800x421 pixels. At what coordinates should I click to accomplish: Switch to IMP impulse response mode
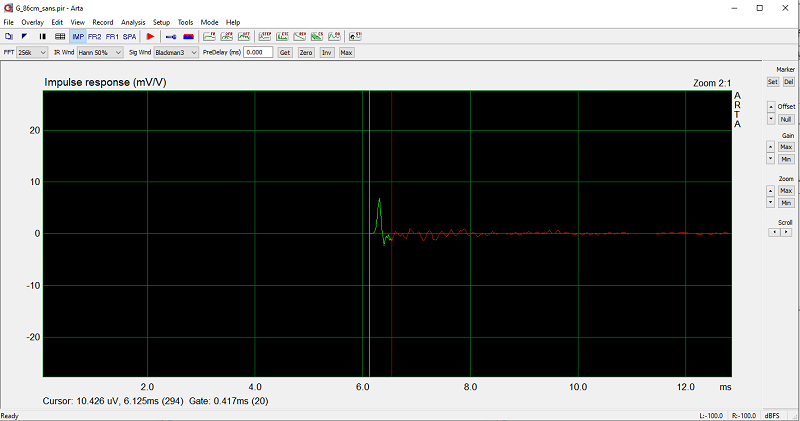(78, 36)
